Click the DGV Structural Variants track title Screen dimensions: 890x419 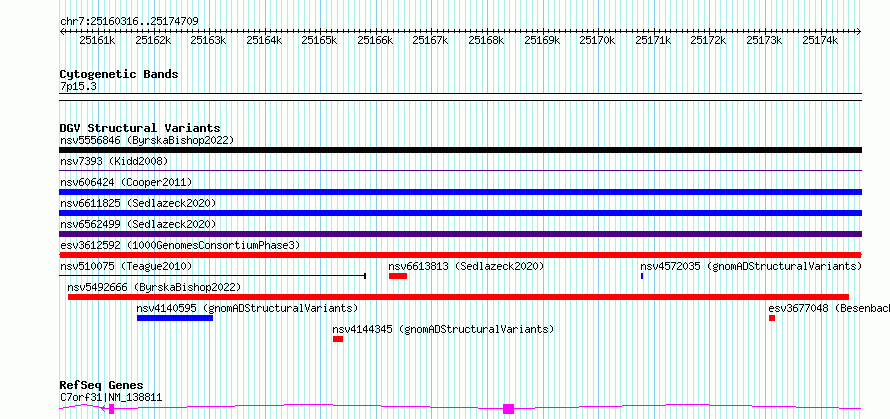tap(140, 128)
